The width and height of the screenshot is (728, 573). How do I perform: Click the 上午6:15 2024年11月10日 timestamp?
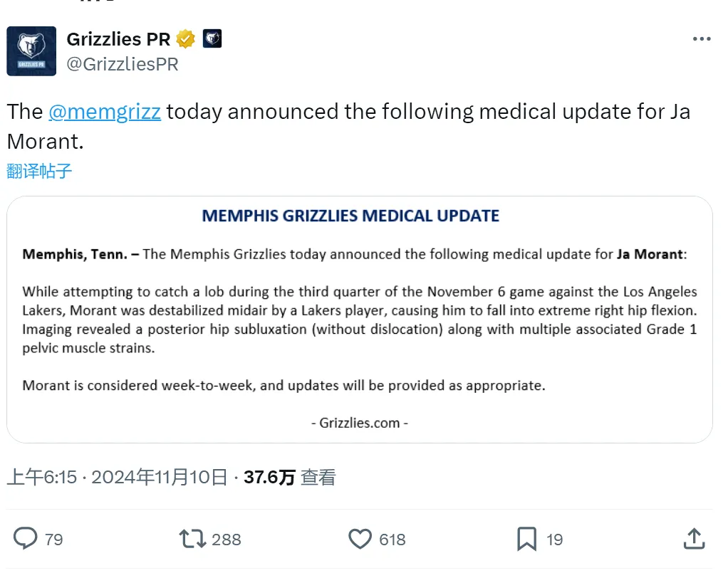point(117,477)
